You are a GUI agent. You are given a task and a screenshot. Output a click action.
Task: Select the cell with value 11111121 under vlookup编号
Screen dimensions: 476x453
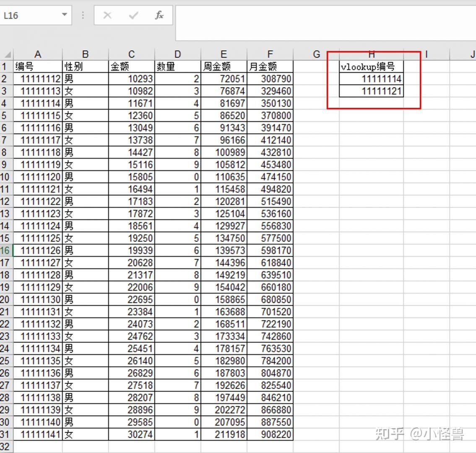tap(371, 91)
